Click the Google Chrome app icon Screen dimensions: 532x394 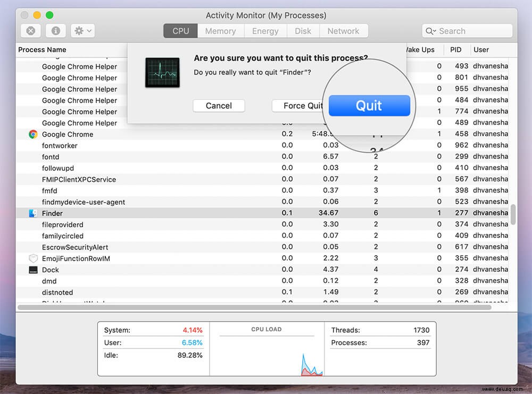pyautogui.click(x=33, y=135)
